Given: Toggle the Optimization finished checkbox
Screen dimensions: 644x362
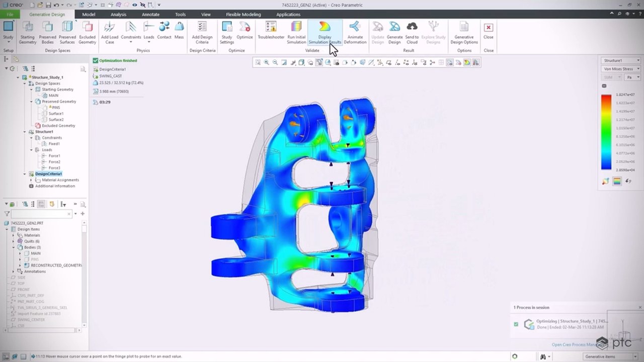Looking at the screenshot, I should [95, 60].
